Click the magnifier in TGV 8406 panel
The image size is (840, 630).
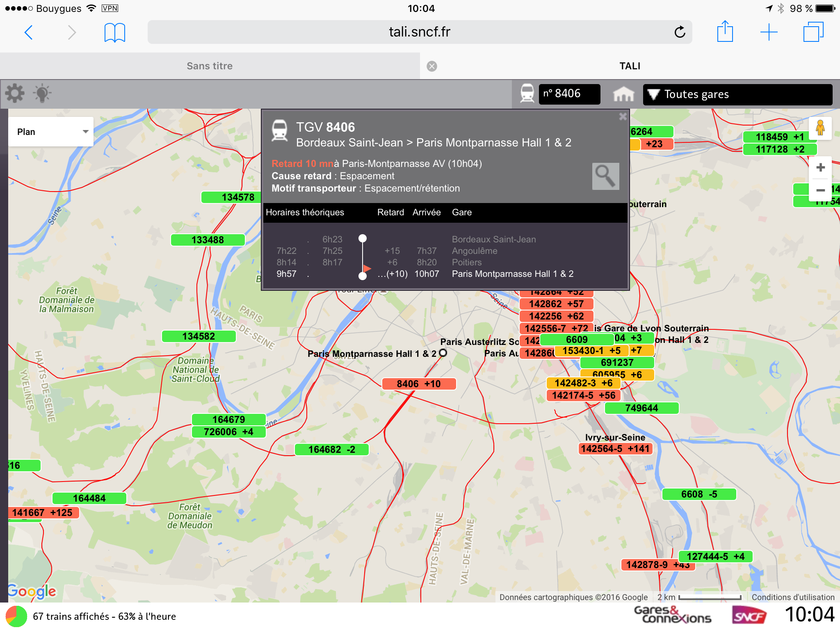[606, 176]
